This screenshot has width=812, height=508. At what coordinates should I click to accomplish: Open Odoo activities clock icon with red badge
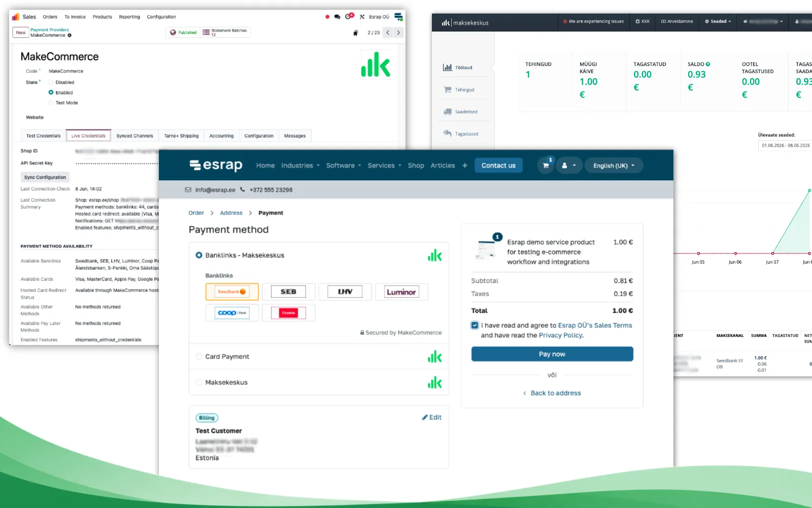click(349, 16)
